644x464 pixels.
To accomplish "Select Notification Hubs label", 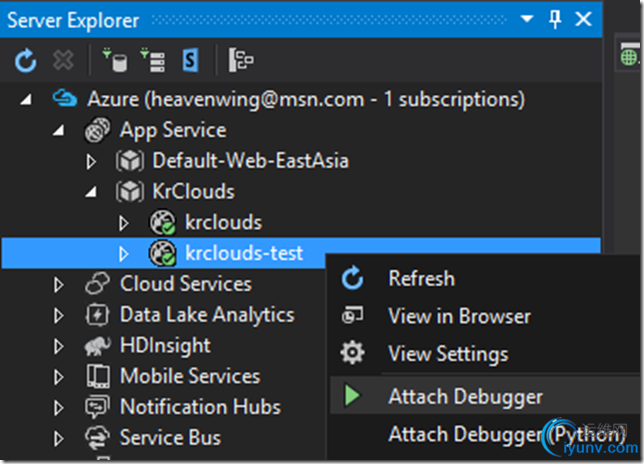I will (200, 407).
